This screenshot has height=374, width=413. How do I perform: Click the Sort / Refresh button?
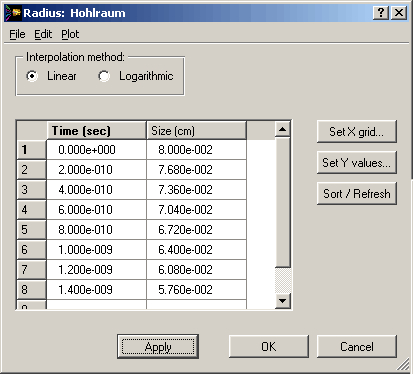(357, 194)
